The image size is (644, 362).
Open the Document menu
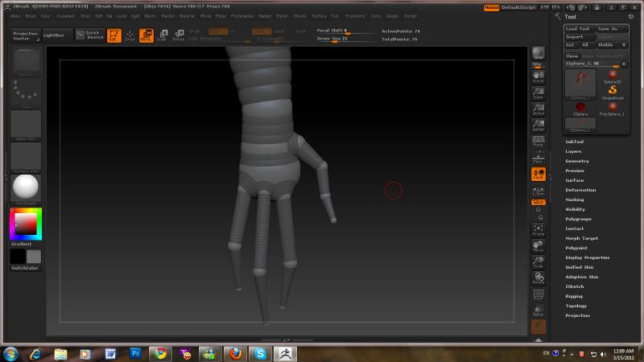[x=65, y=16]
